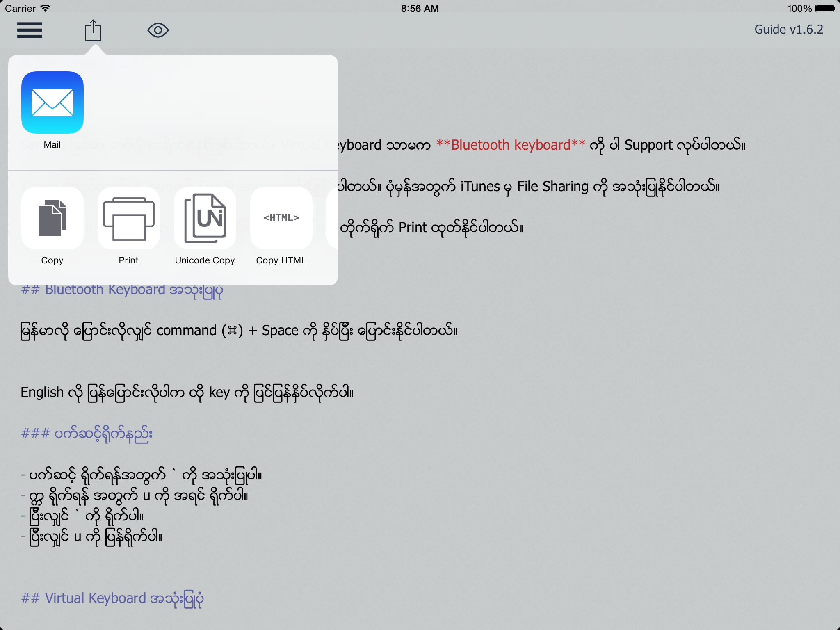Choose the Print action
Image resolution: width=840 pixels, height=630 pixels.
click(x=128, y=218)
